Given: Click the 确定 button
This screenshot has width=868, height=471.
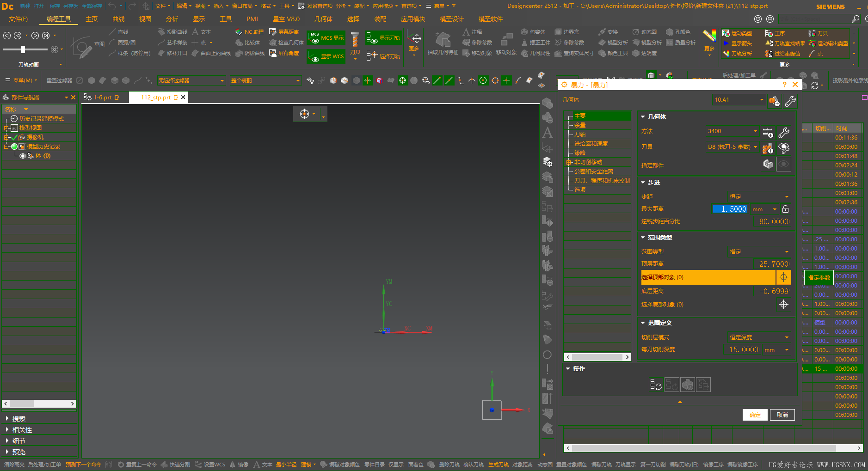Looking at the screenshot, I should pos(755,415).
